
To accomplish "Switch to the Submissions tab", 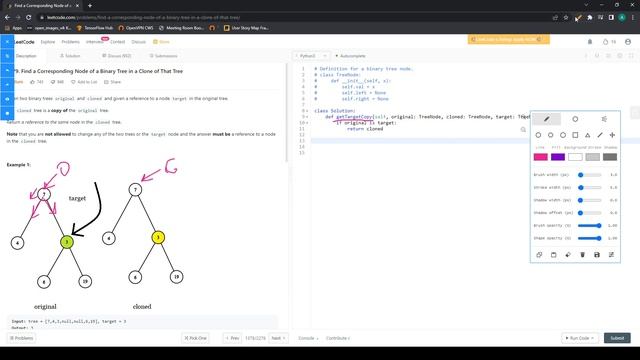I will (163, 56).
